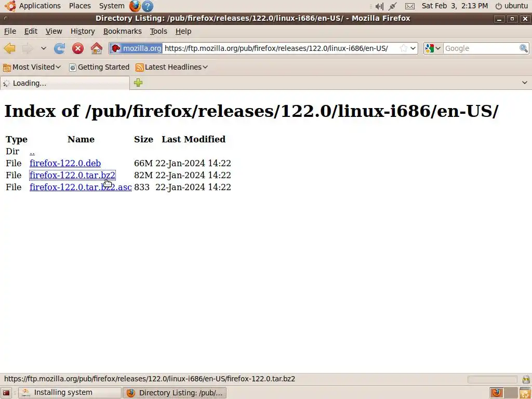Click the Name column header

pyautogui.click(x=81, y=139)
